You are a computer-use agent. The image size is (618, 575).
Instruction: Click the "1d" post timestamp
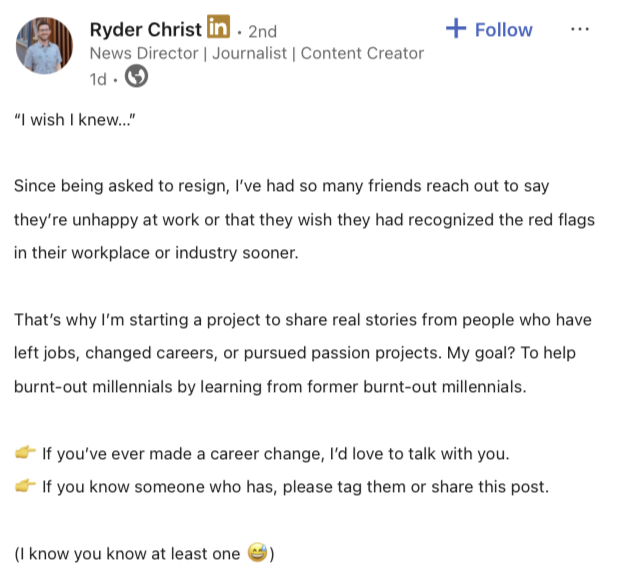98,78
